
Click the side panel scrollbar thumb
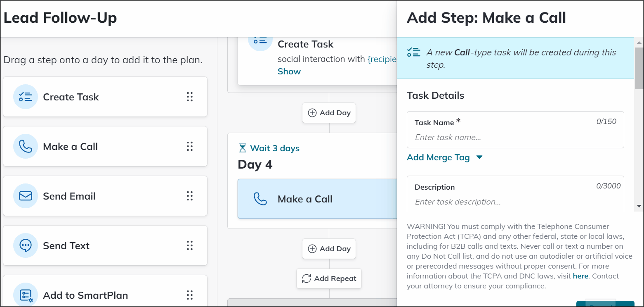tap(639, 67)
